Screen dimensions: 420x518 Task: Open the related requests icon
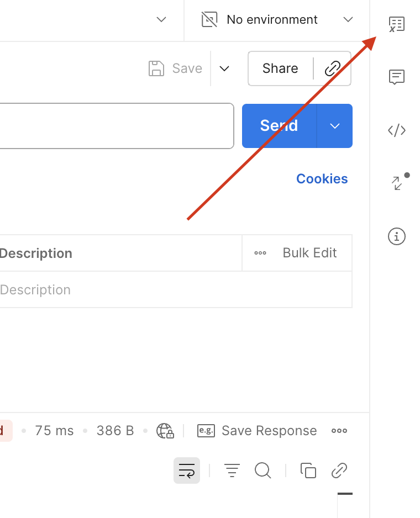(x=397, y=183)
